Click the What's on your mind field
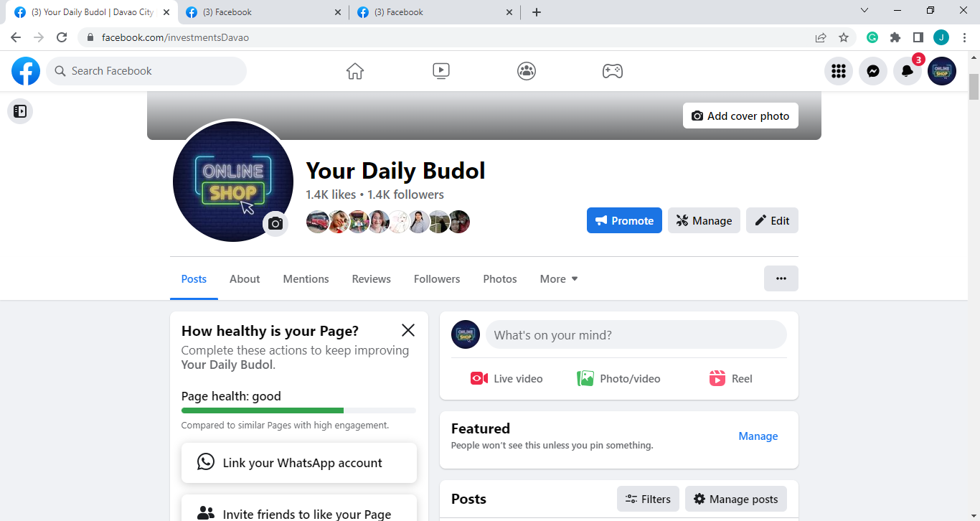 tap(636, 334)
